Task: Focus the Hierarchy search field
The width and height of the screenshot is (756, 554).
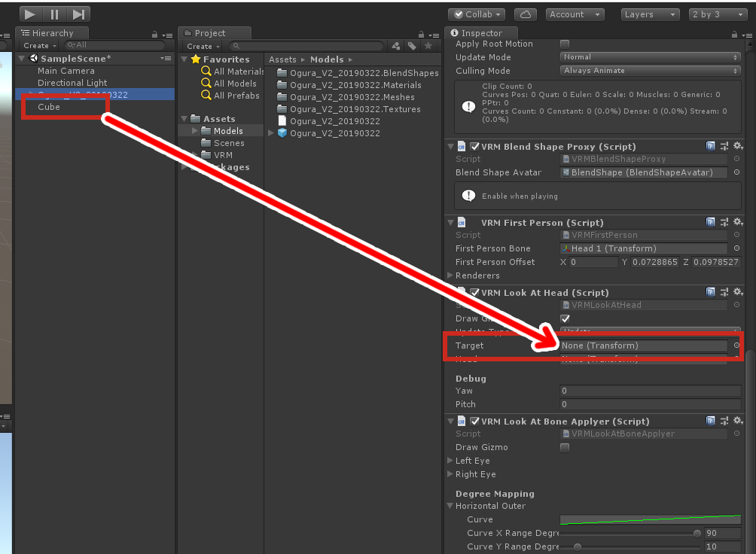Action: click(x=114, y=45)
